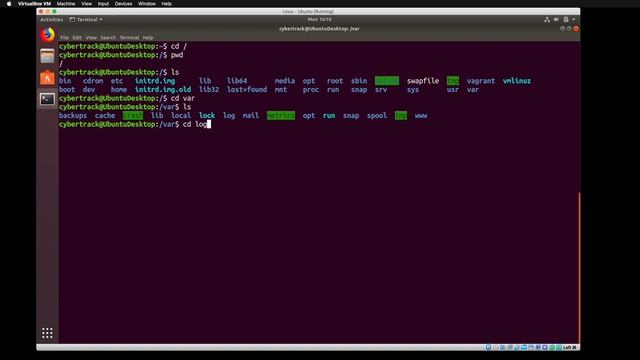Viewport: 640px width, 360px height.
Task: Click the initrd.img.old entry
Action: tap(163, 89)
